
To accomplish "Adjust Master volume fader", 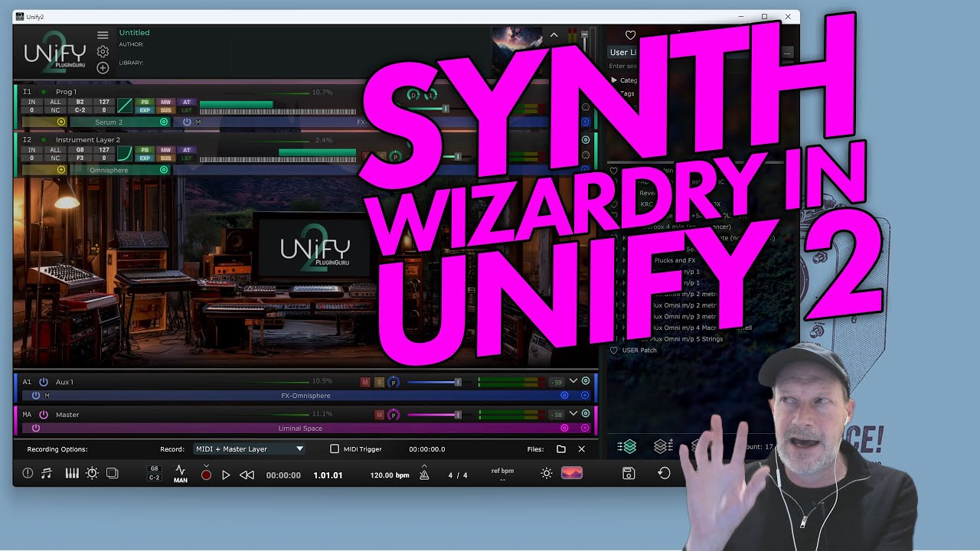I will click(x=458, y=415).
